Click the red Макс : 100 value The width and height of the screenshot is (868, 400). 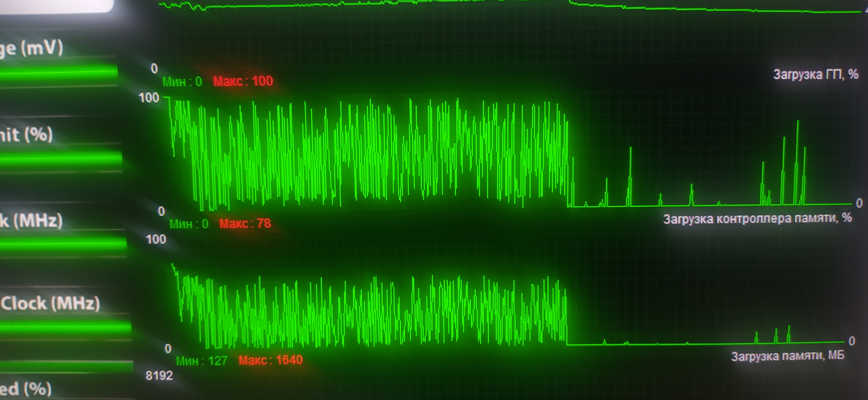[243, 81]
